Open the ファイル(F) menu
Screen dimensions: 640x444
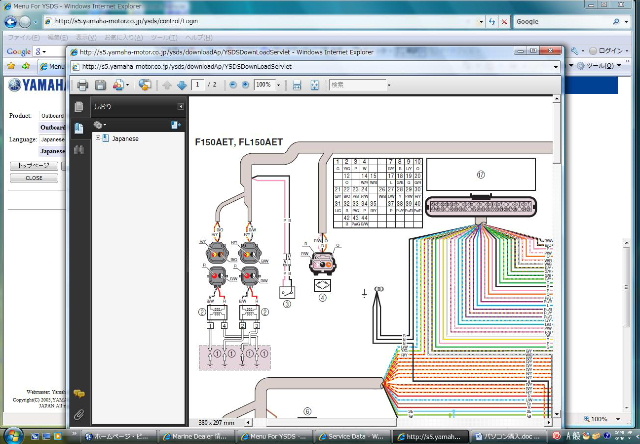[x=24, y=38]
